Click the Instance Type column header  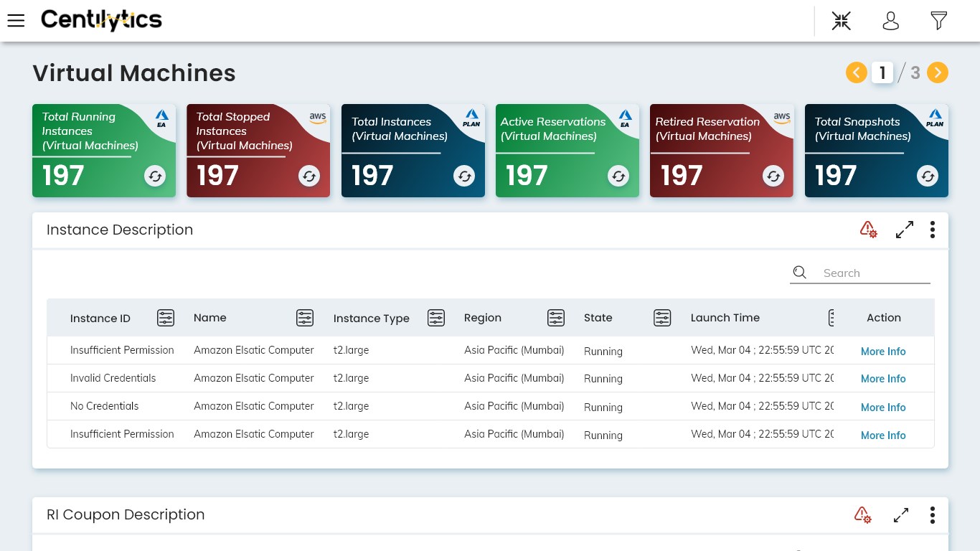(372, 319)
